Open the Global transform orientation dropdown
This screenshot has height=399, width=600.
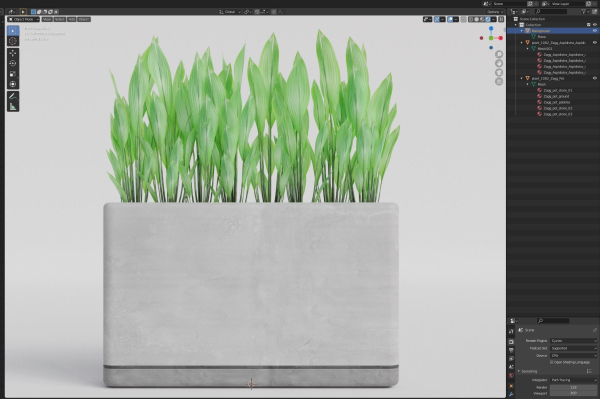[230, 12]
